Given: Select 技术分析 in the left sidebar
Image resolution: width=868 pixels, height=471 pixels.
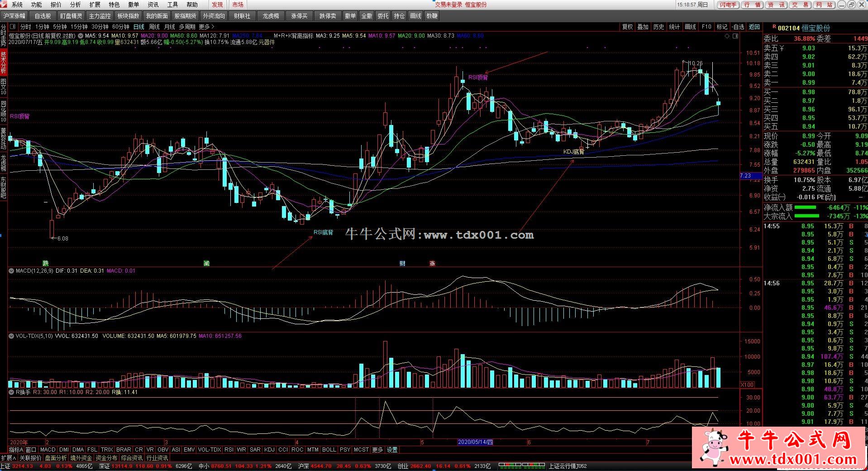Looking at the screenshot, I should coord(3,62).
